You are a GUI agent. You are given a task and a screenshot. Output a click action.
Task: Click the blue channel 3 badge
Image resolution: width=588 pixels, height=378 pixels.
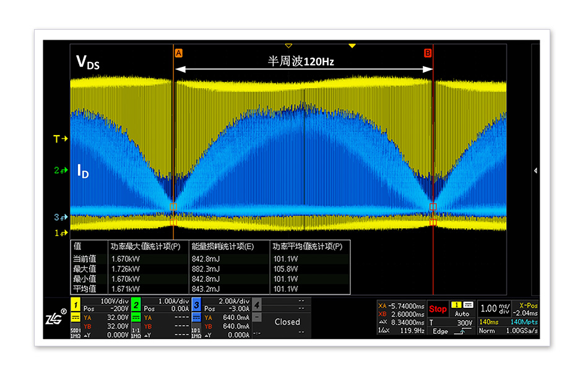[196, 304]
